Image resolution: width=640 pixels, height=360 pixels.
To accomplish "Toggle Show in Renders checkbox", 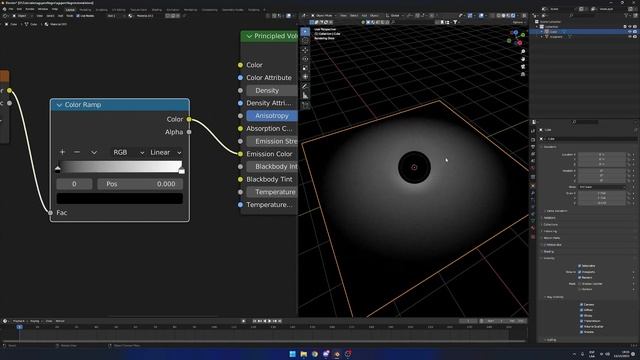I will point(579,278).
